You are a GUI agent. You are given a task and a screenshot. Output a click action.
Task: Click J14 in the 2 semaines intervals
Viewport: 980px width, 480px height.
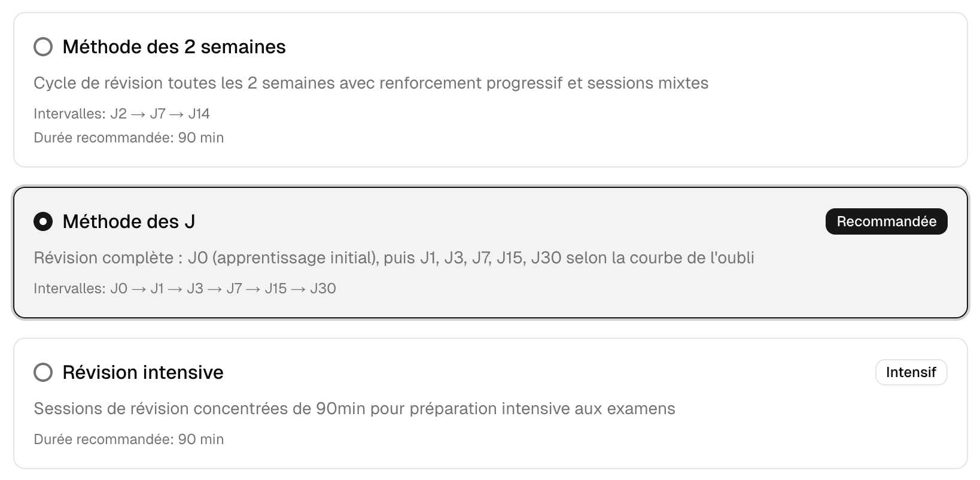pos(199,114)
